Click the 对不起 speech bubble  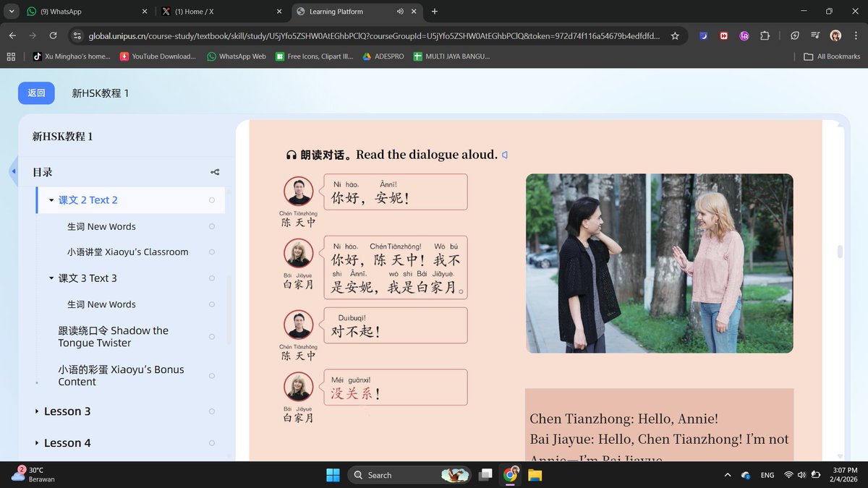pyautogui.click(x=395, y=325)
